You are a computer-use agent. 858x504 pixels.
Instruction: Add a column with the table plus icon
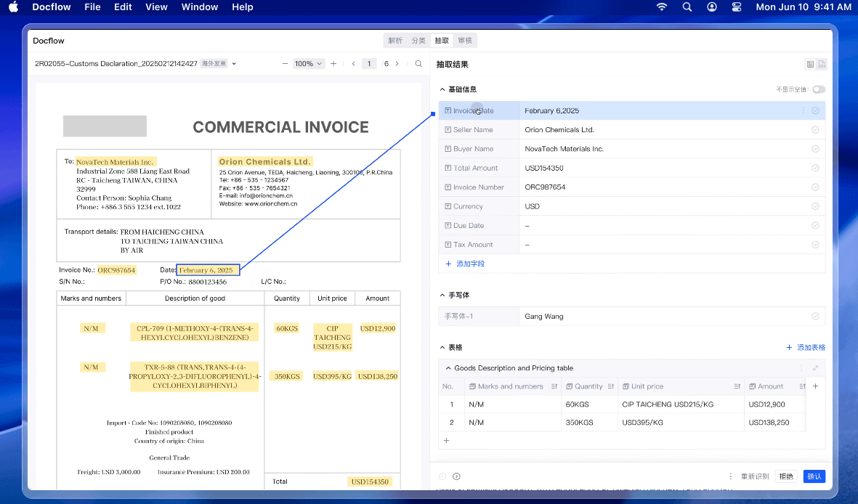815,386
